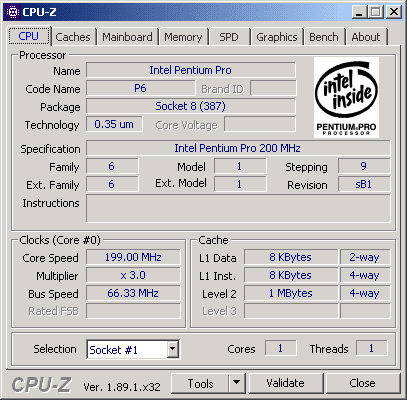Maximize the CPU-Z window
The width and height of the screenshot is (407, 400).
click(376, 12)
